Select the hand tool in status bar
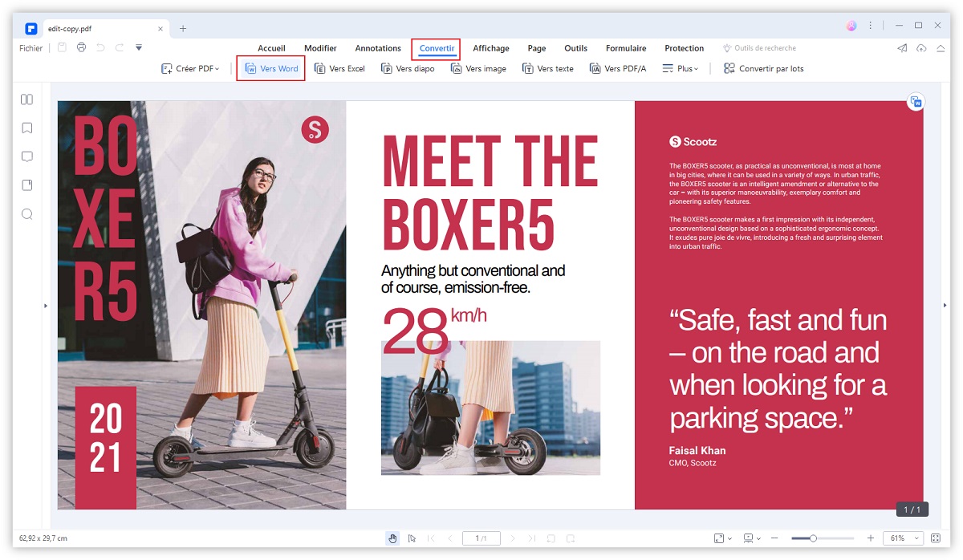The width and height of the screenshot is (963, 560). pyautogui.click(x=392, y=538)
